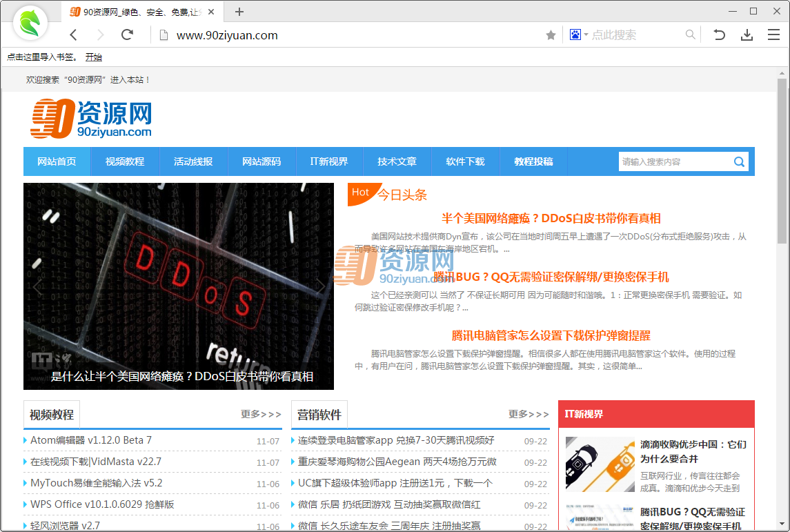Open 轻风浏览器 v2.7 entry

(x=65, y=526)
